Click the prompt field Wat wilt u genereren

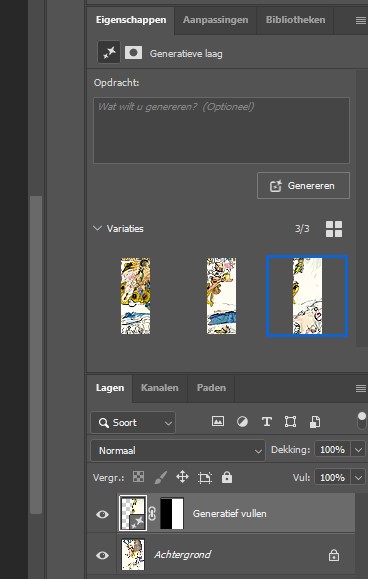tap(221, 130)
